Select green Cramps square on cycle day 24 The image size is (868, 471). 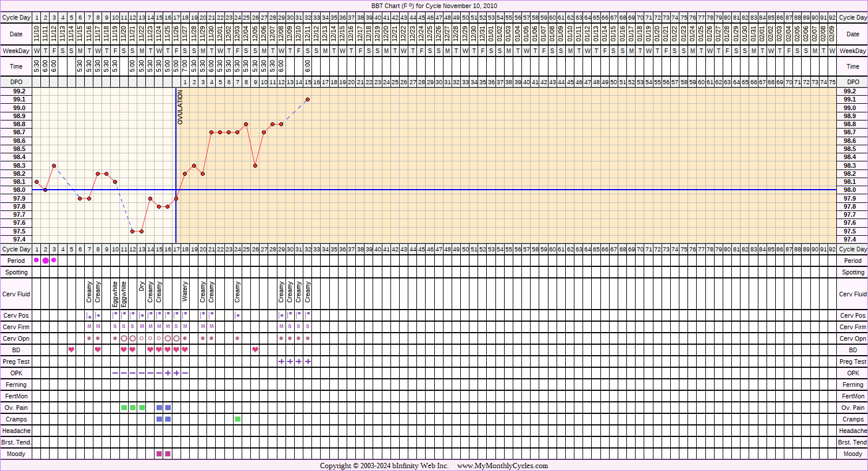(238, 419)
